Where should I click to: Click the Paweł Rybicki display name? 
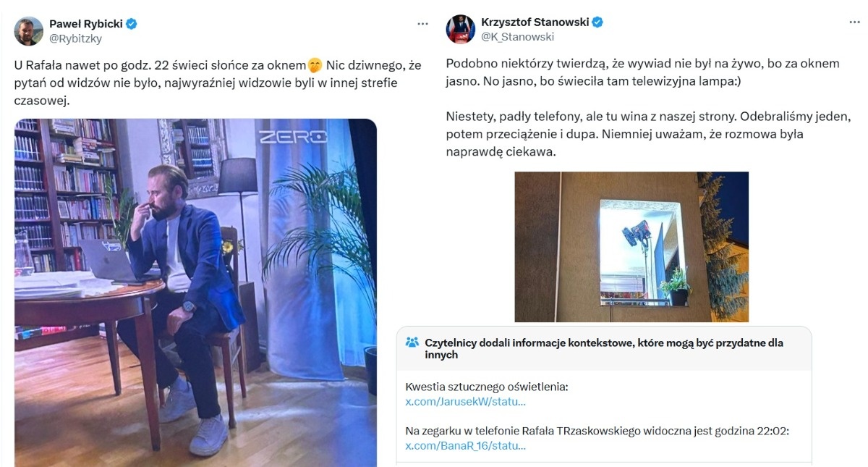[x=86, y=24]
